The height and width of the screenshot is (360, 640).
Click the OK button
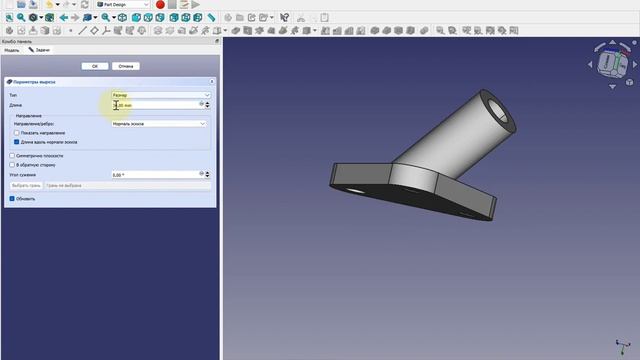(x=95, y=66)
